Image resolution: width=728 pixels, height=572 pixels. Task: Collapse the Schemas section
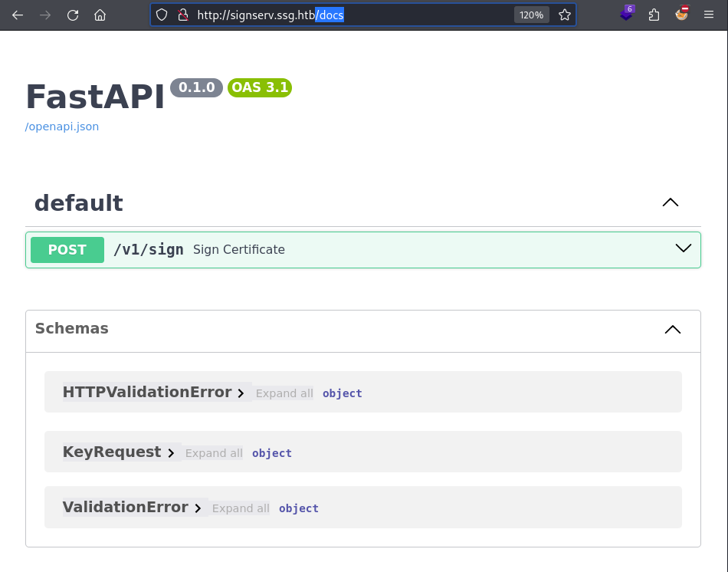pos(672,330)
